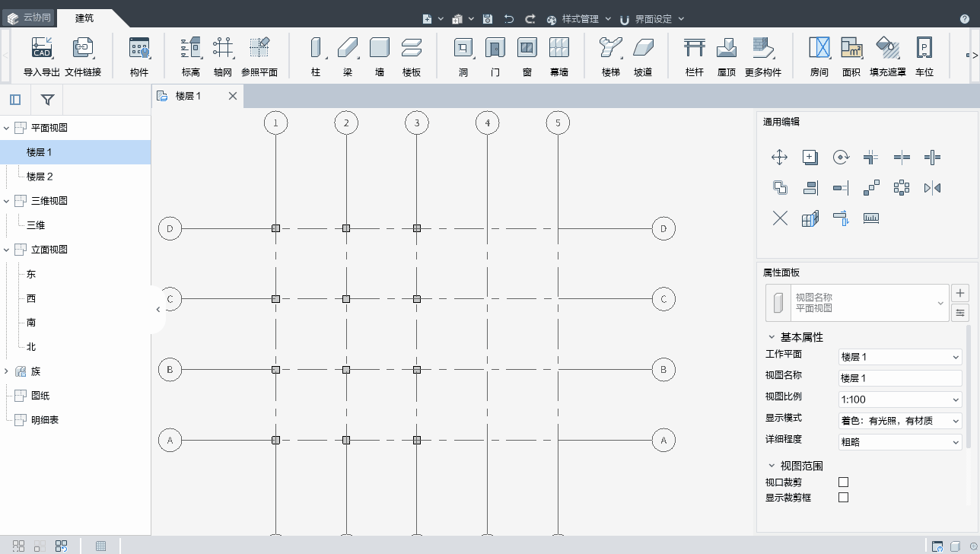Switch to the 云协同 tab
Viewport: 980px width, 554px height.
coord(29,18)
